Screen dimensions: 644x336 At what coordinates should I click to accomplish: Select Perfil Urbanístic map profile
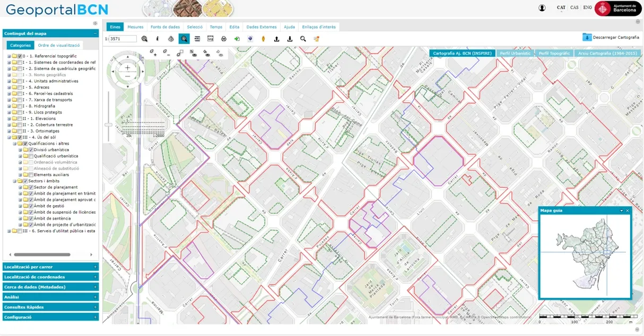click(x=515, y=54)
